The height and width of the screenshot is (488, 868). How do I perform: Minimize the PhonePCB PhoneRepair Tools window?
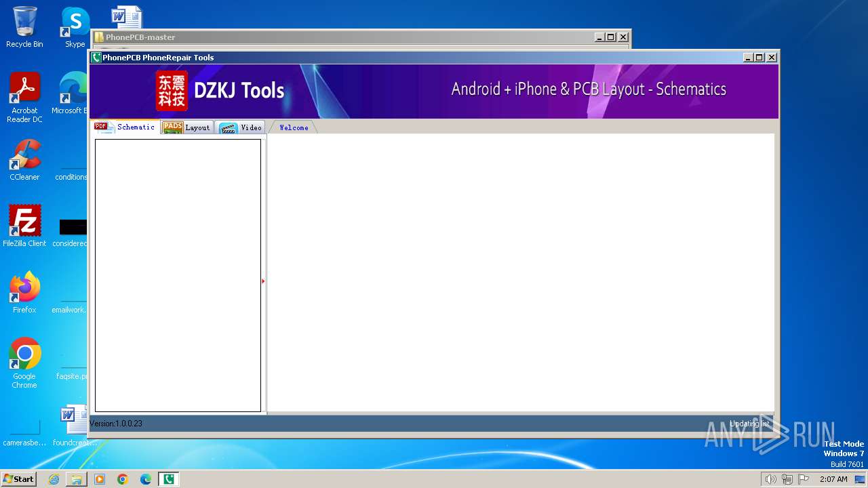[748, 58]
